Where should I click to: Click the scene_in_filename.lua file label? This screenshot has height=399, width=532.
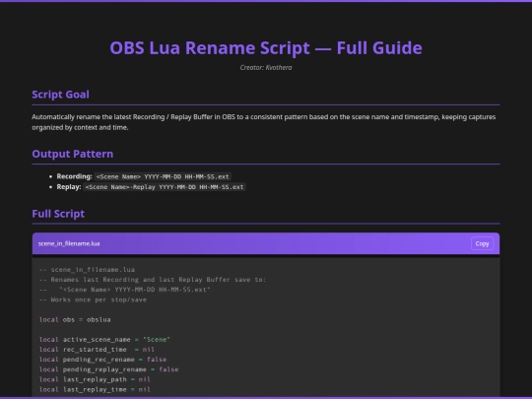click(x=69, y=243)
